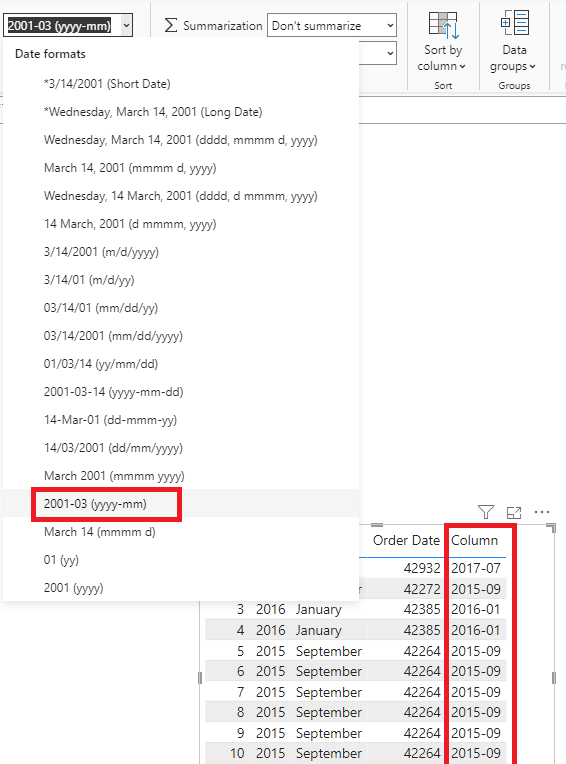Click the 42932 Order Date cell

422,568
